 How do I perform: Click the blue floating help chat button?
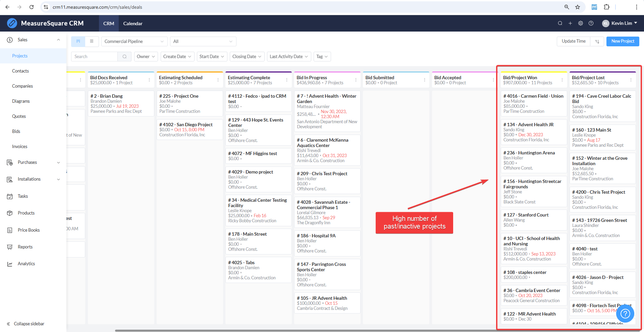point(625,314)
